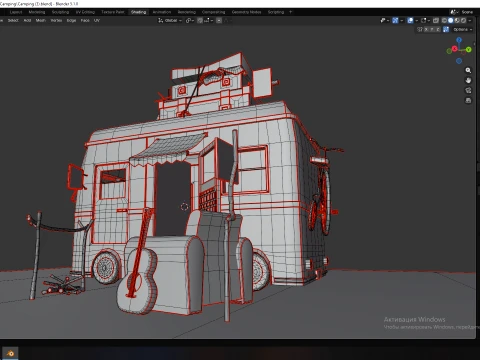Screen dimensions: 480x360
Task: Toggle the snapping magnet button
Action: [200, 20]
